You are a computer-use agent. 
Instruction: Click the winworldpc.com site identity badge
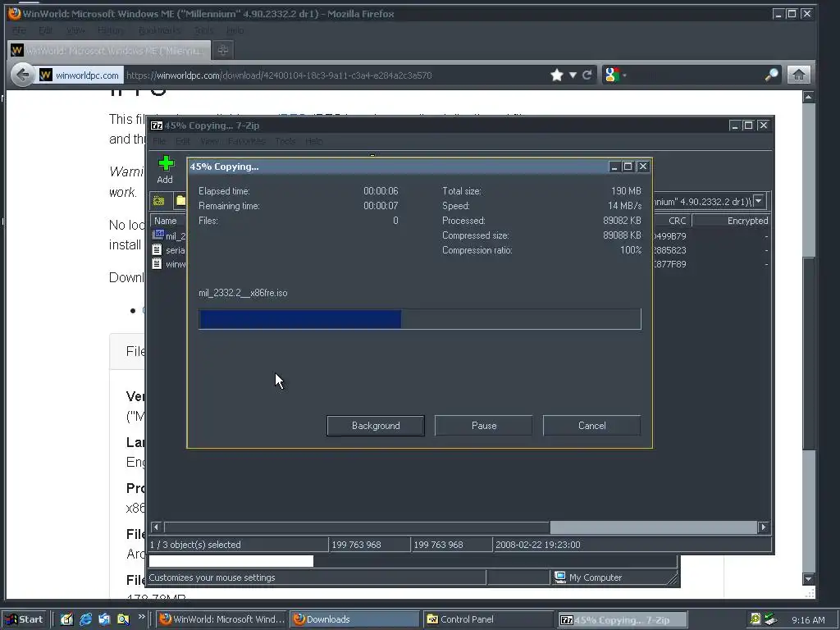click(80, 75)
